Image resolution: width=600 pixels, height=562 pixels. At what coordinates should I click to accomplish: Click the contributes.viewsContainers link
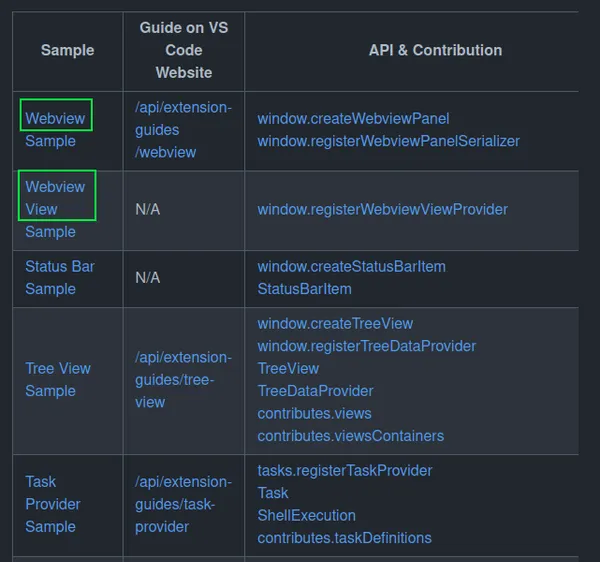351,436
